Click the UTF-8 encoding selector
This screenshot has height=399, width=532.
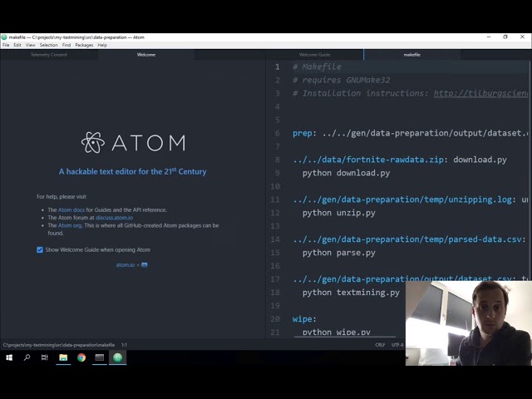(x=397, y=345)
